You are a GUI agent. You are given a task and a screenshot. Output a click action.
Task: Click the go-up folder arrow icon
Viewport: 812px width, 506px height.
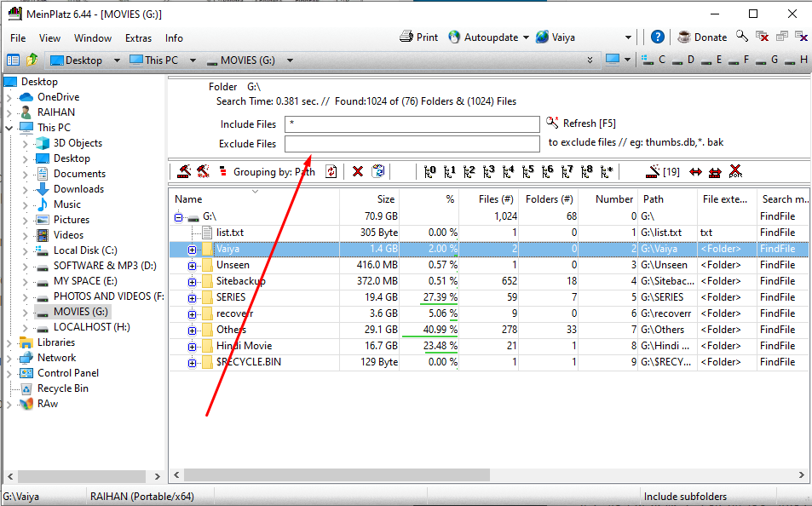tap(32, 60)
